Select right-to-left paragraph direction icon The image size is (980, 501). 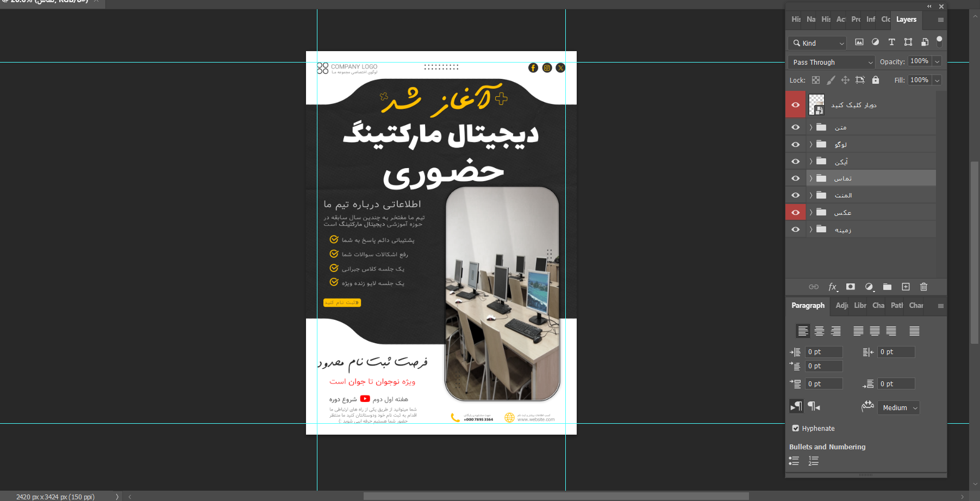click(814, 406)
